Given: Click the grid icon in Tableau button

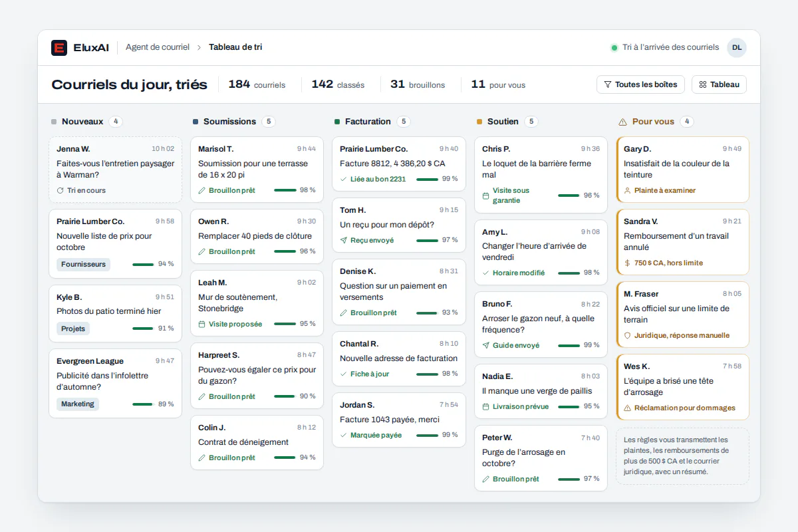Looking at the screenshot, I should (x=703, y=84).
